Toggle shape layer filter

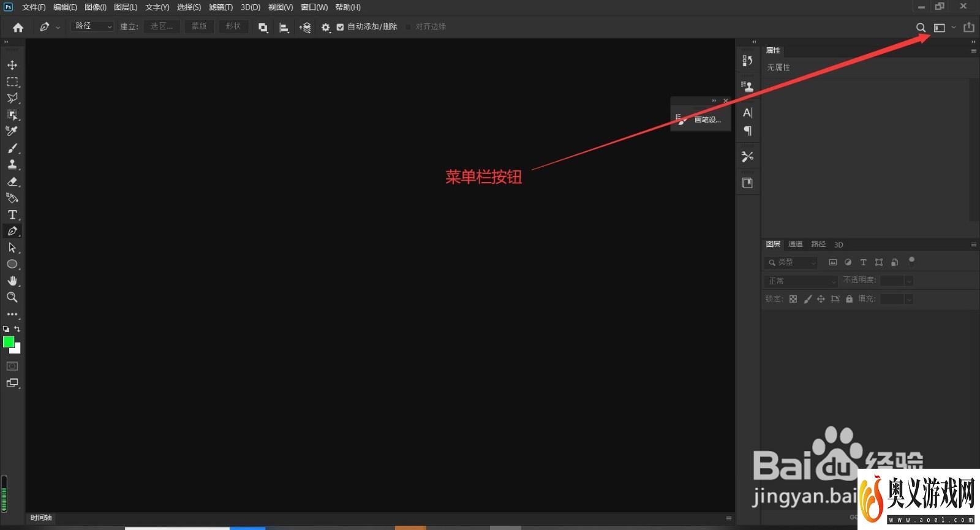pos(879,262)
